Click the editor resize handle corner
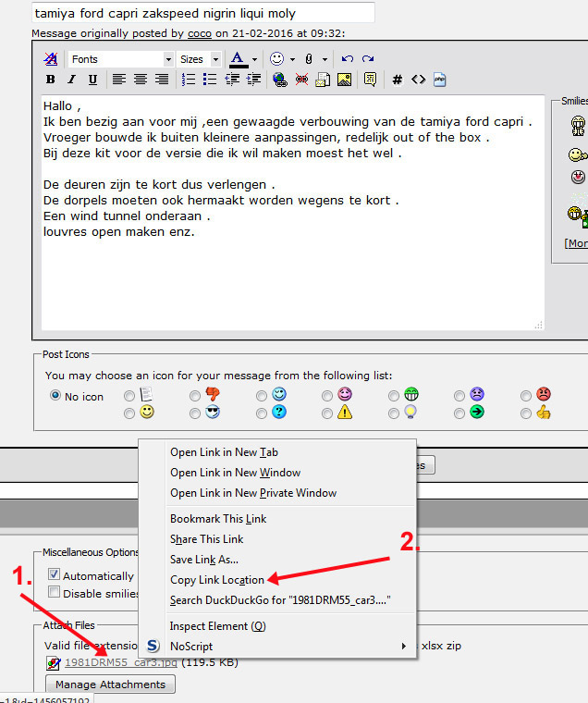The height and width of the screenshot is (703, 588). point(539,326)
